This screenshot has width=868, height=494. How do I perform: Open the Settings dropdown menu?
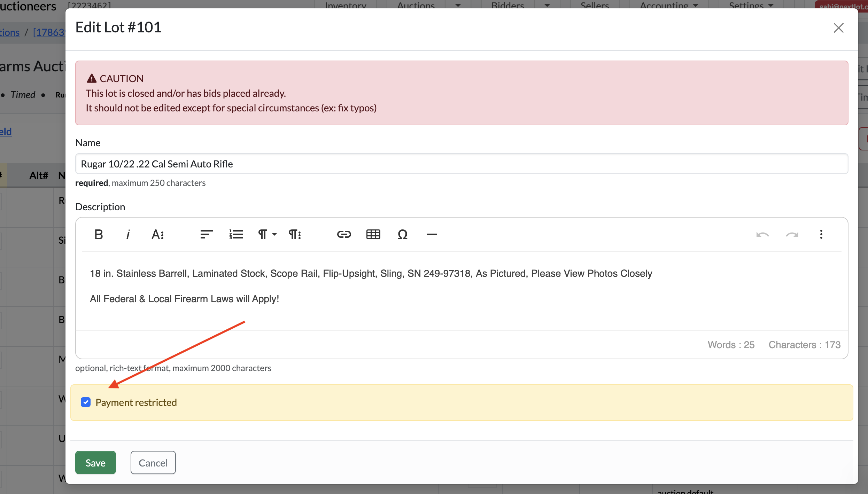point(751,5)
